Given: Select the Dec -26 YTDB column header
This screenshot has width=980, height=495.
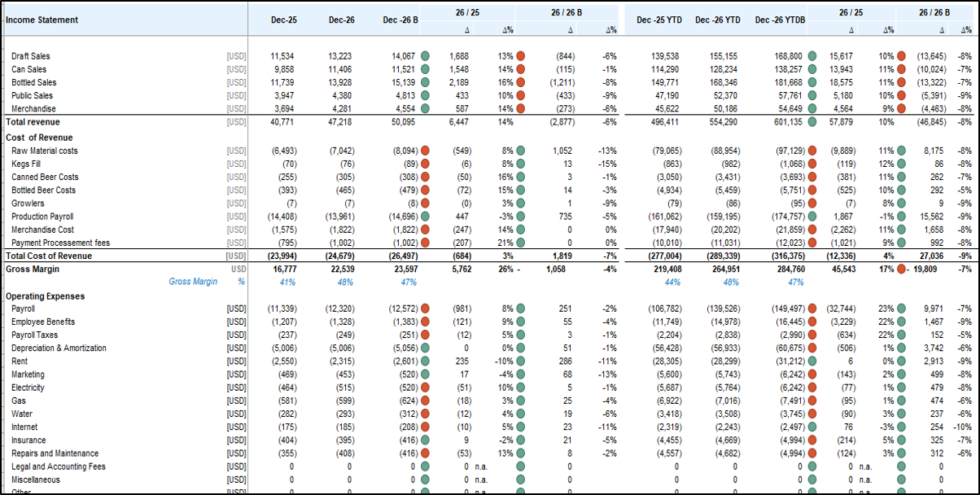Looking at the screenshot, I should (779, 20).
